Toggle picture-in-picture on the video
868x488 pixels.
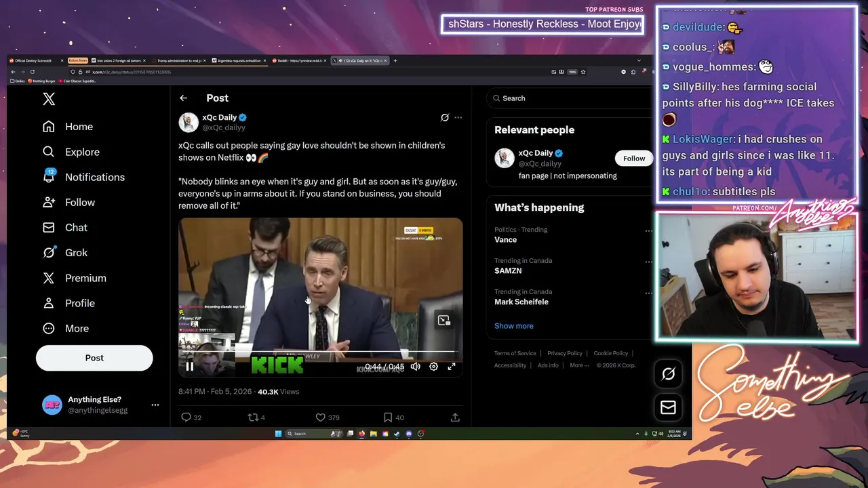point(444,320)
